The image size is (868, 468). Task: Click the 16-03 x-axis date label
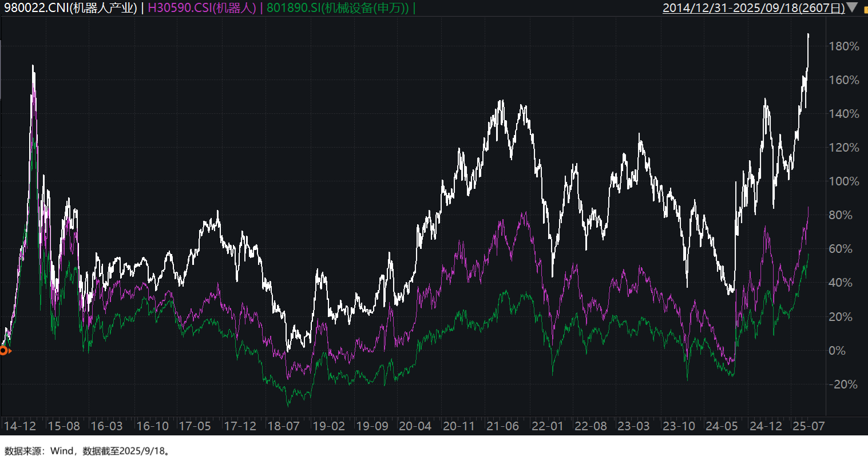[x=106, y=426]
